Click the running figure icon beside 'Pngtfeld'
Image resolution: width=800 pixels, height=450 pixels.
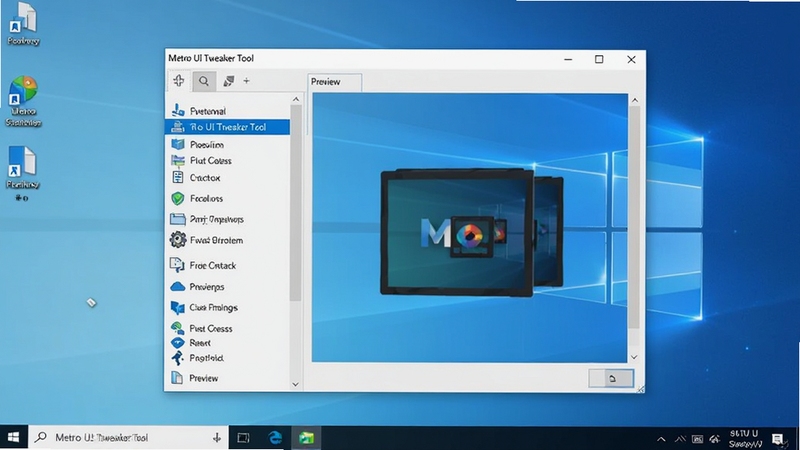click(x=178, y=358)
